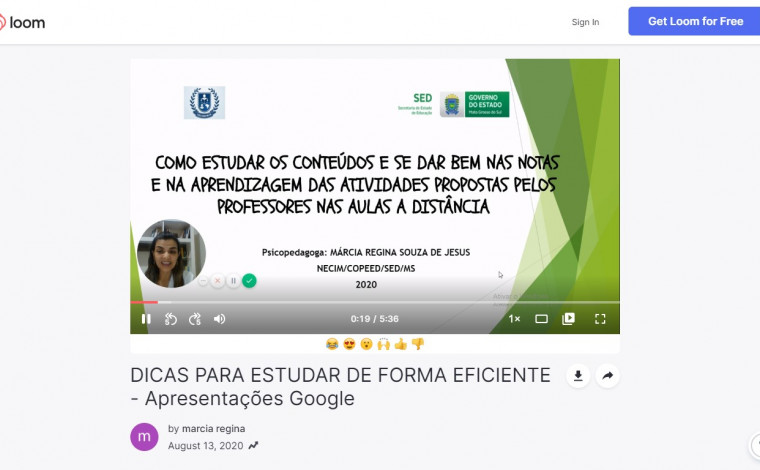React with the thumbs down emoji

point(417,344)
